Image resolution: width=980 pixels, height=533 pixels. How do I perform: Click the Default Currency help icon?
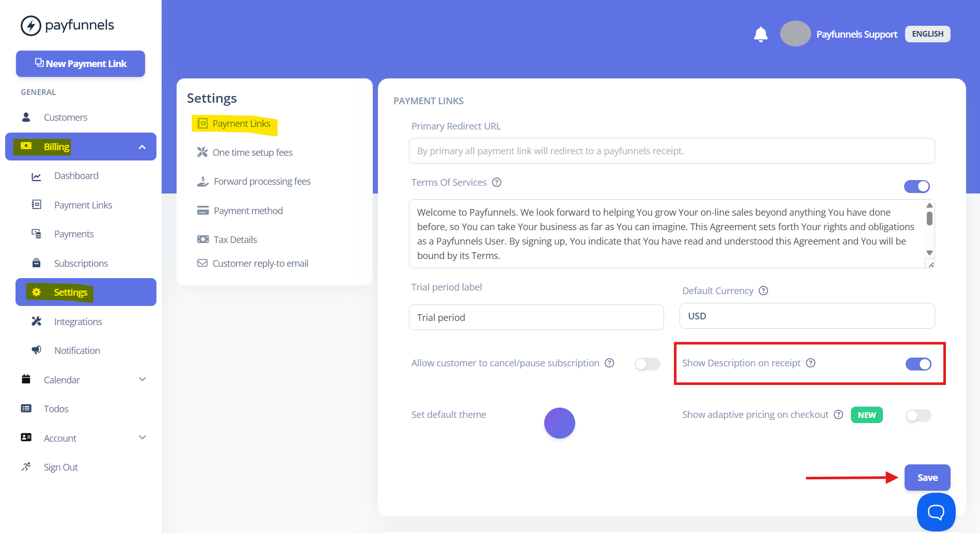click(x=763, y=290)
